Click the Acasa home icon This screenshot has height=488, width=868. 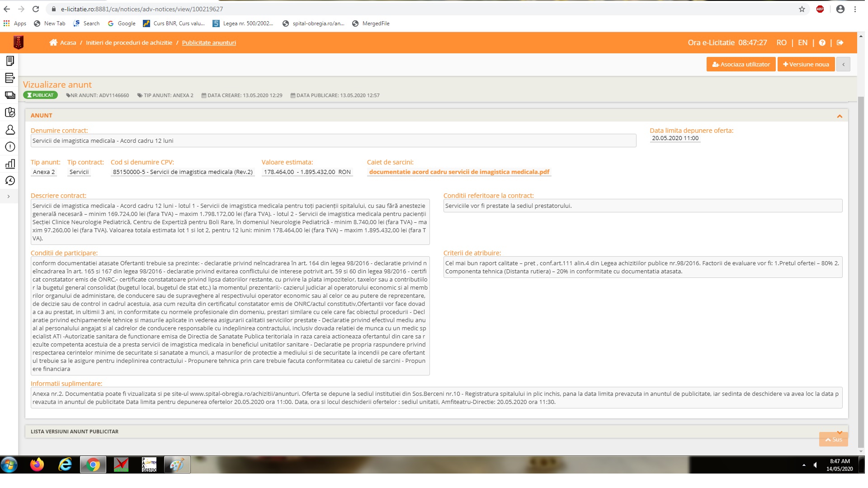coord(53,42)
